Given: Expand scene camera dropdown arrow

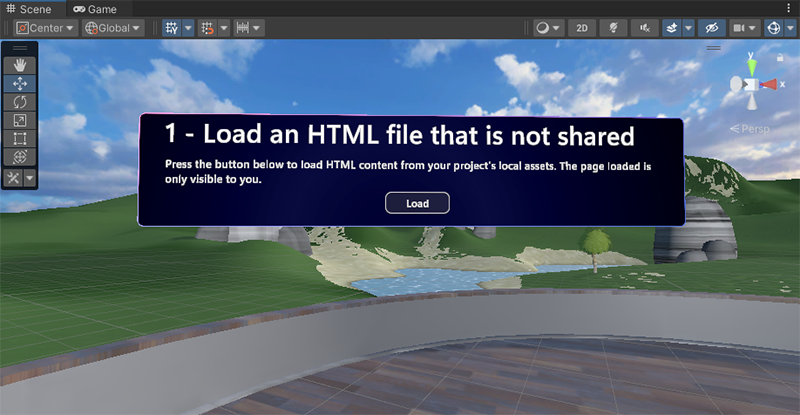Looking at the screenshot, I should [x=752, y=28].
